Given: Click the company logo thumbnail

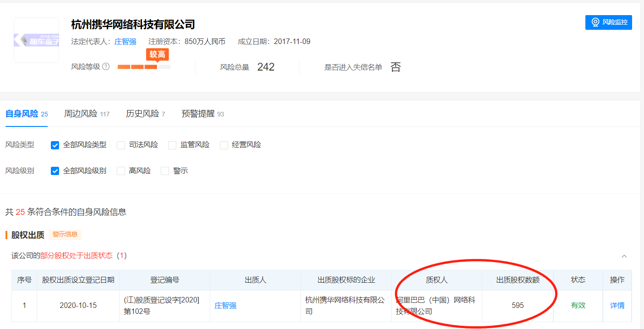Looking at the screenshot, I should [x=36, y=40].
